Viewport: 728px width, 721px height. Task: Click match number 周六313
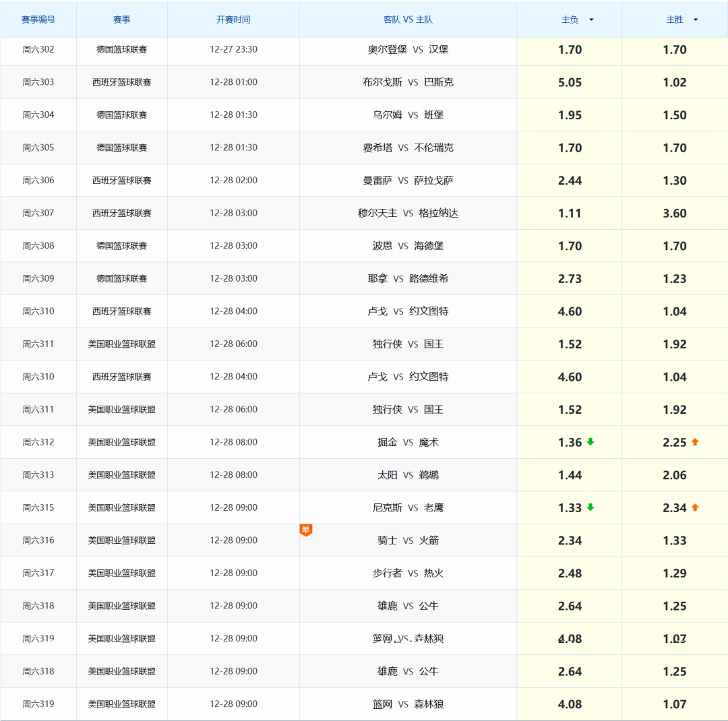(38, 475)
